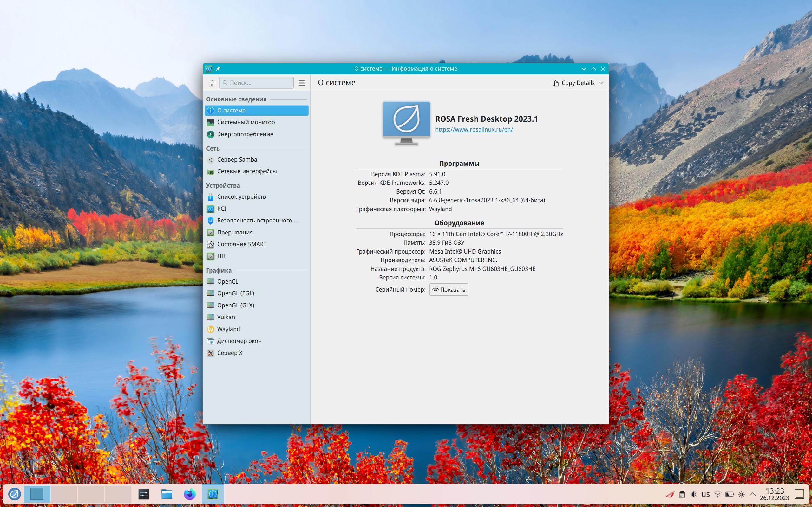Viewport: 812px width, 507px height.
Task: Open Wi-Fi network status in the tray
Action: [717, 494]
